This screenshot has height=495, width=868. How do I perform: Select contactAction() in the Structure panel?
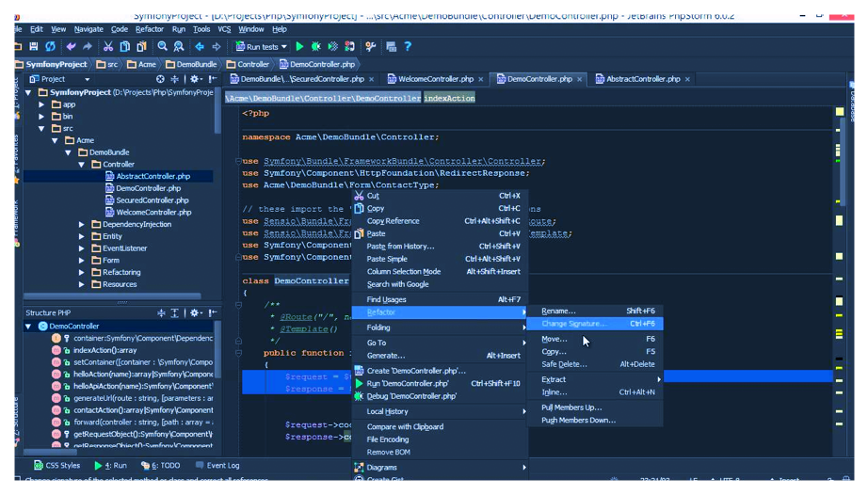(x=133, y=410)
